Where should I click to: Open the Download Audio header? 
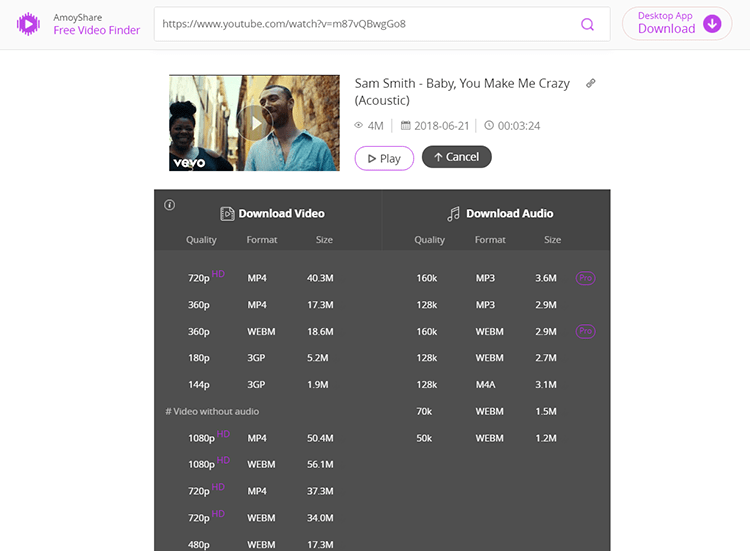point(500,214)
